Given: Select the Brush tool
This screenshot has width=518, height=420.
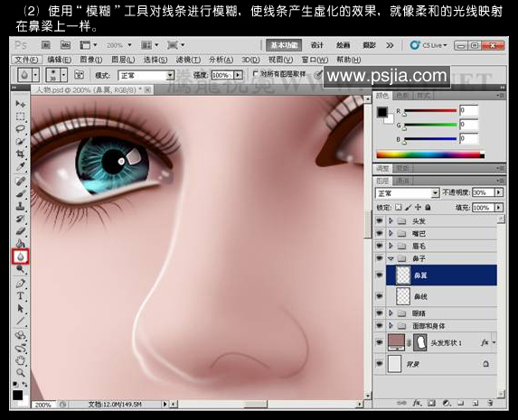Looking at the screenshot, I should [x=21, y=193].
